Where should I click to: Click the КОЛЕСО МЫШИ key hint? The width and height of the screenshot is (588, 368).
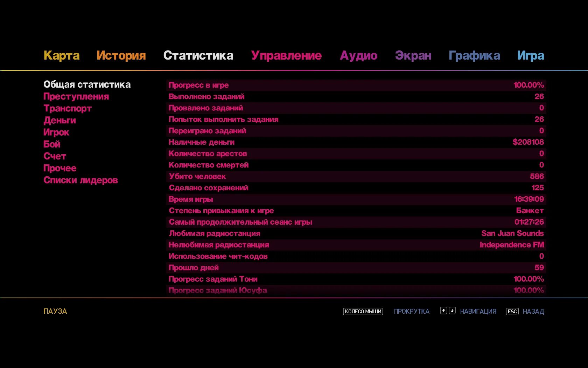[x=363, y=311]
